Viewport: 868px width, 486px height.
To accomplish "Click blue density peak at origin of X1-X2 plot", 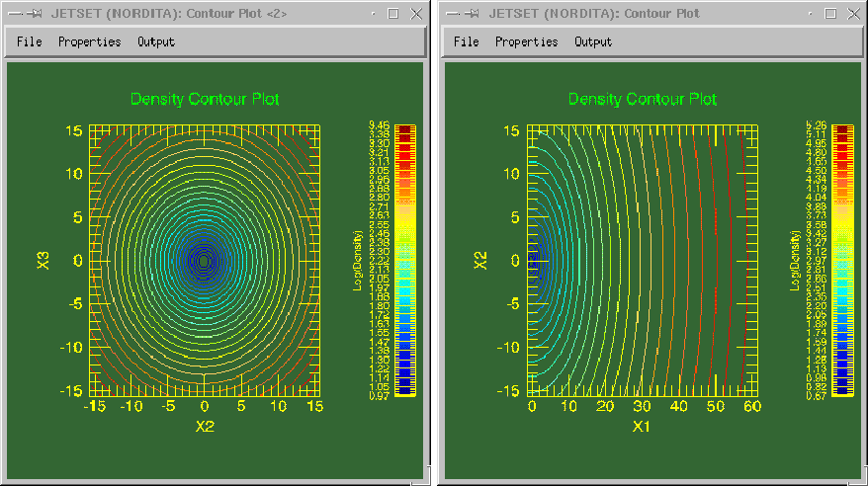I will tap(533, 261).
